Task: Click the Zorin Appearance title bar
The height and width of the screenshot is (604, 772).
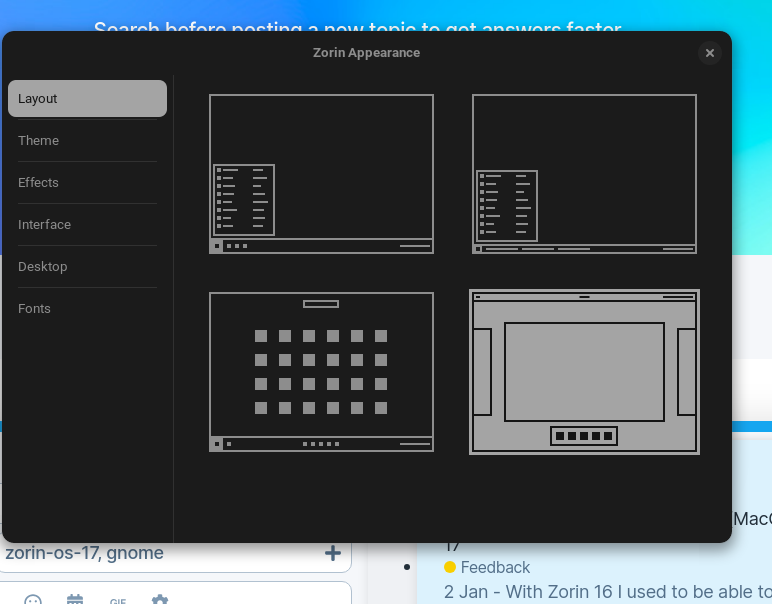Action: pos(366,53)
